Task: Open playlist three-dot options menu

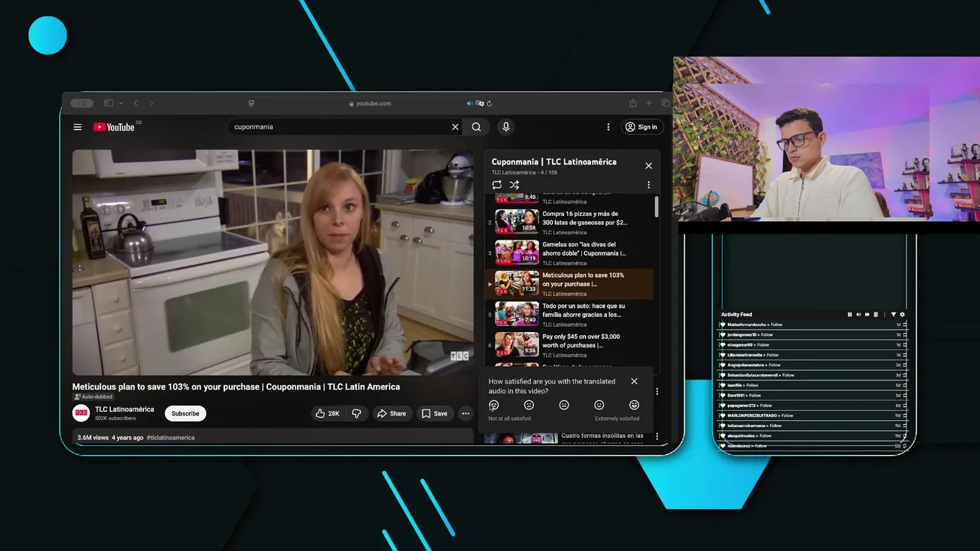Action: 648,184
